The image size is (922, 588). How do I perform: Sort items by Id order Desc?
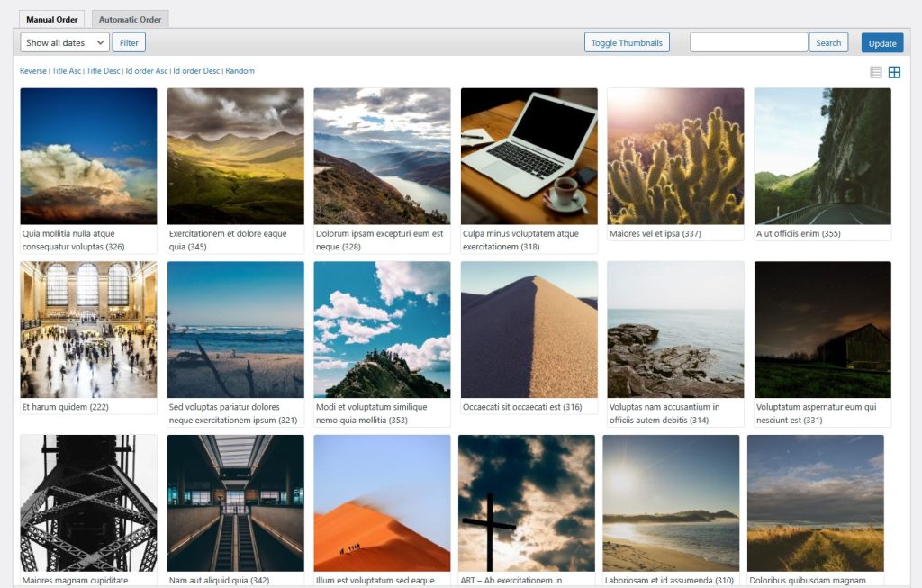click(x=197, y=70)
